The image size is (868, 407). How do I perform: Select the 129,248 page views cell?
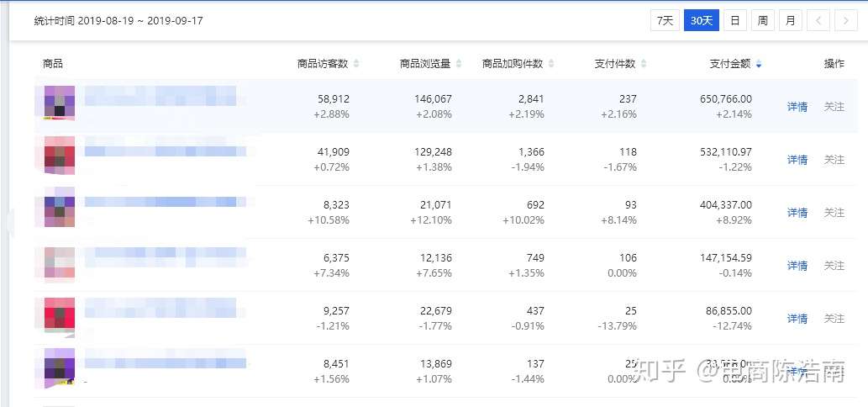tap(433, 151)
